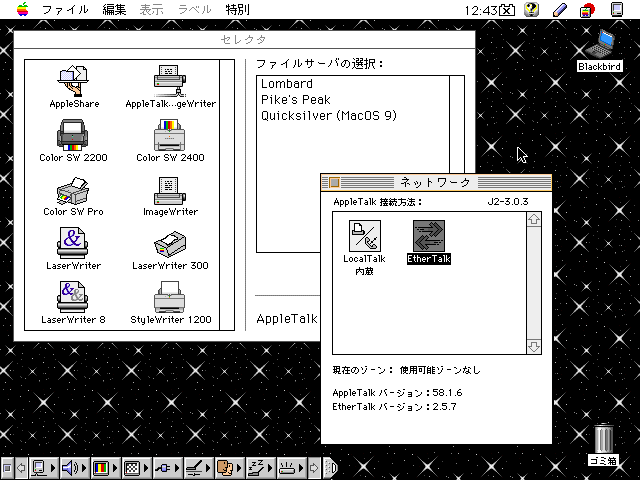This screenshot has height=480, width=640.
Task: Open the Help balloon menu icon
Action: [x=531, y=9]
